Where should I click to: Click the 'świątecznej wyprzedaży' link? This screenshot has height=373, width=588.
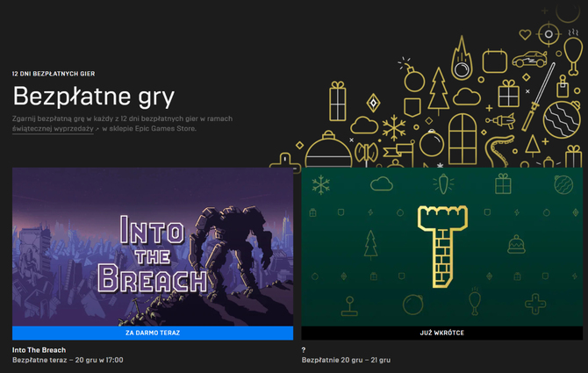click(53, 129)
